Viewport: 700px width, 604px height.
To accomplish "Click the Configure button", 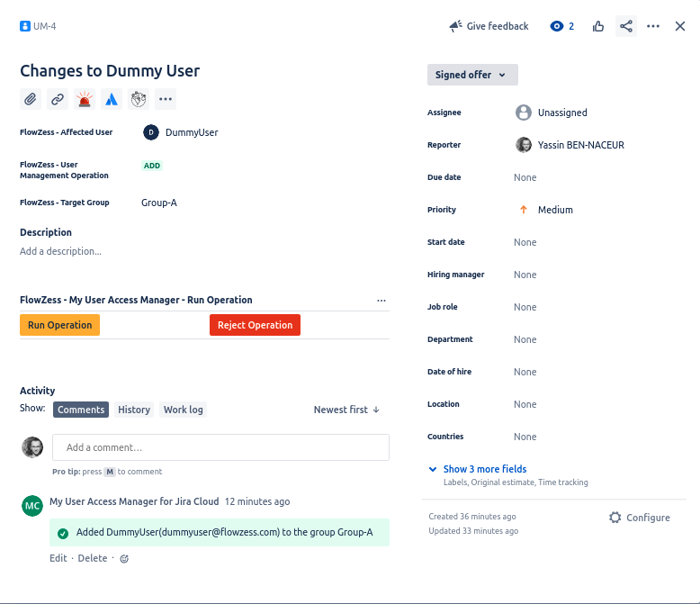I will (640, 518).
